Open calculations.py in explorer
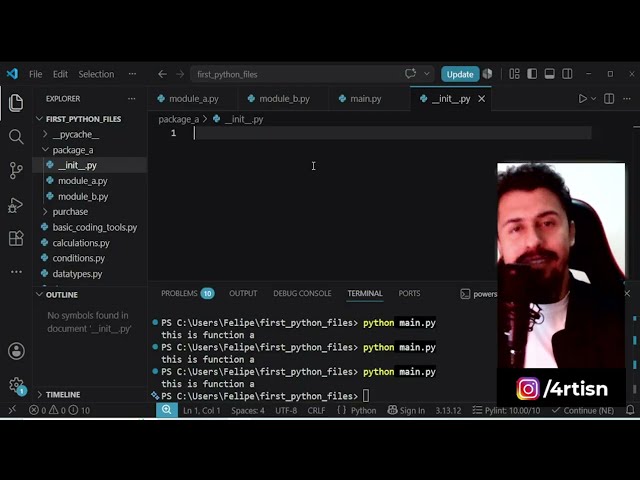Image resolution: width=640 pixels, height=480 pixels. 81,243
